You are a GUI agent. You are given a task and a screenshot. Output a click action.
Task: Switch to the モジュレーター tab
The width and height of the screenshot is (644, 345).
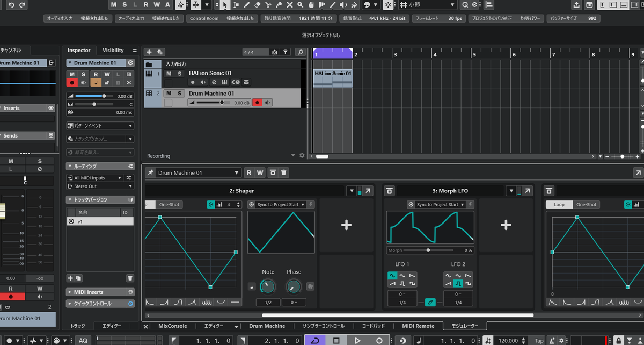click(x=464, y=326)
